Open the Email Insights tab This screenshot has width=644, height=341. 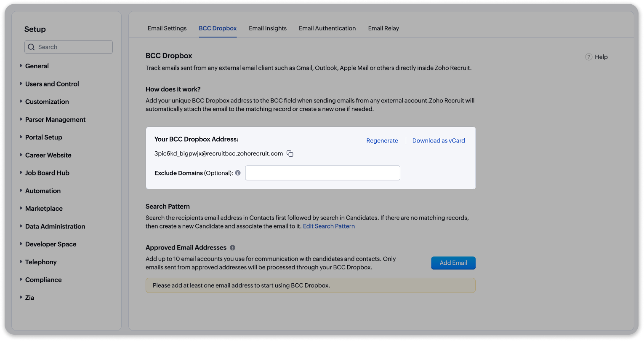point(268,28)
